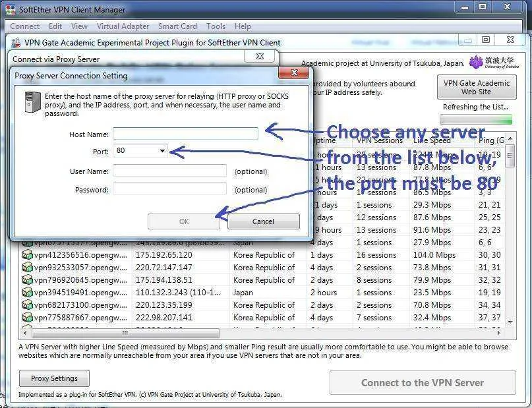Click down arrow of vertical list scrollbar
The width and height of the screenshot is (532, 408).
(510, 322)
